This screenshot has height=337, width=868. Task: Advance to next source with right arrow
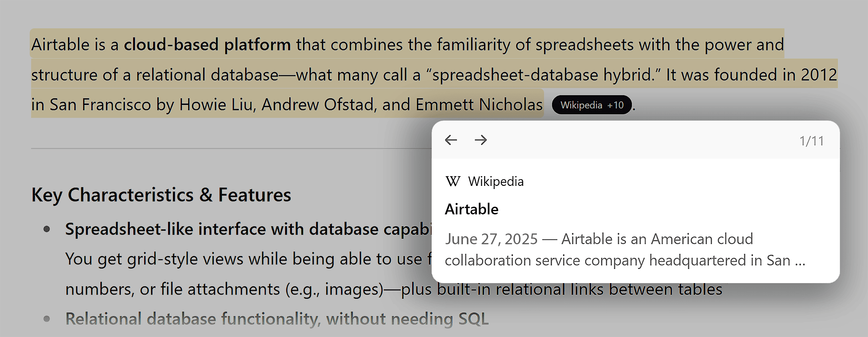481,140
